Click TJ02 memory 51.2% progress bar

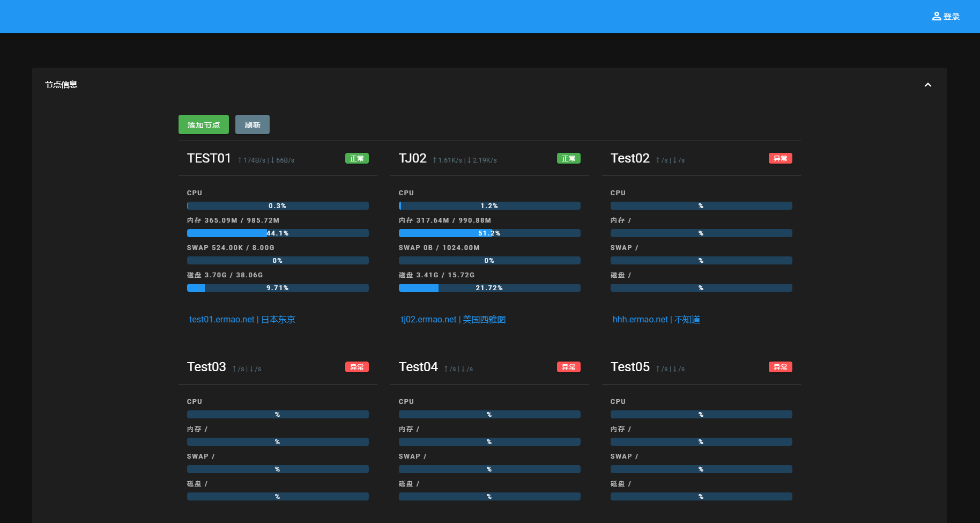(489, 233)
